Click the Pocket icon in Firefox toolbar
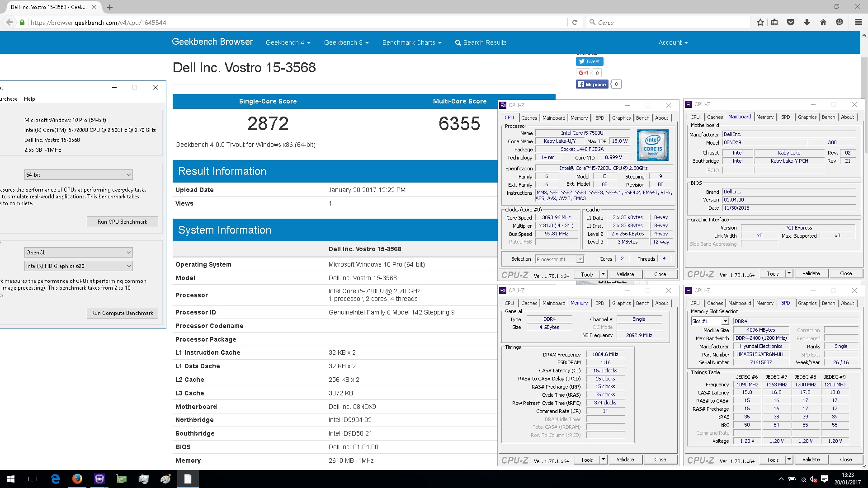This screenshot has height=488, width=868. pyautogui.click(x=791, y=22)
